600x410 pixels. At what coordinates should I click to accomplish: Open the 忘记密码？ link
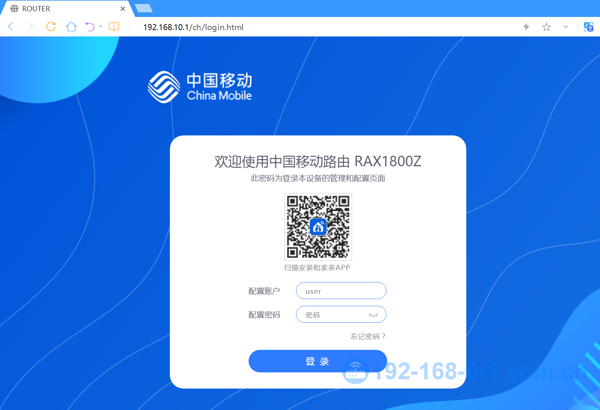click(368, 336)
